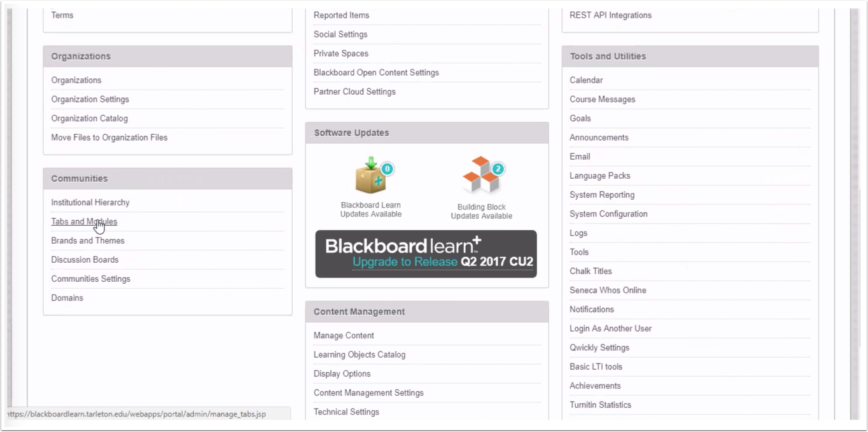The image size is (868, 432).
Task: Open Organization Settings link
Action: [x=90, y=99]
